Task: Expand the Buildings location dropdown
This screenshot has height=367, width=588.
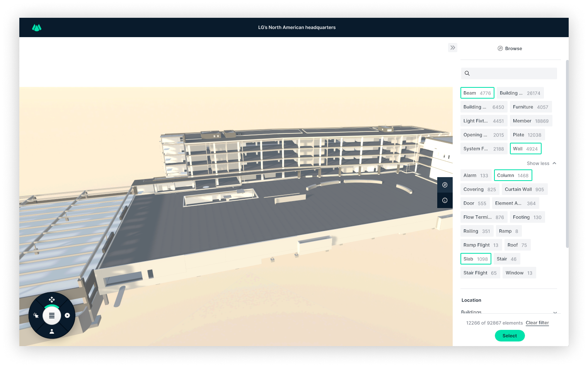Action: point(509,312)
